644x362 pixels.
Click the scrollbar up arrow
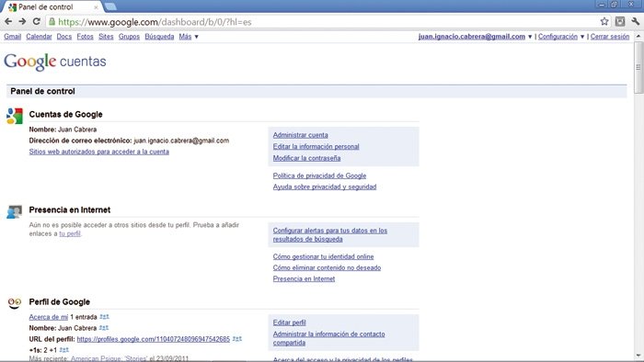[x=638, y=36]
